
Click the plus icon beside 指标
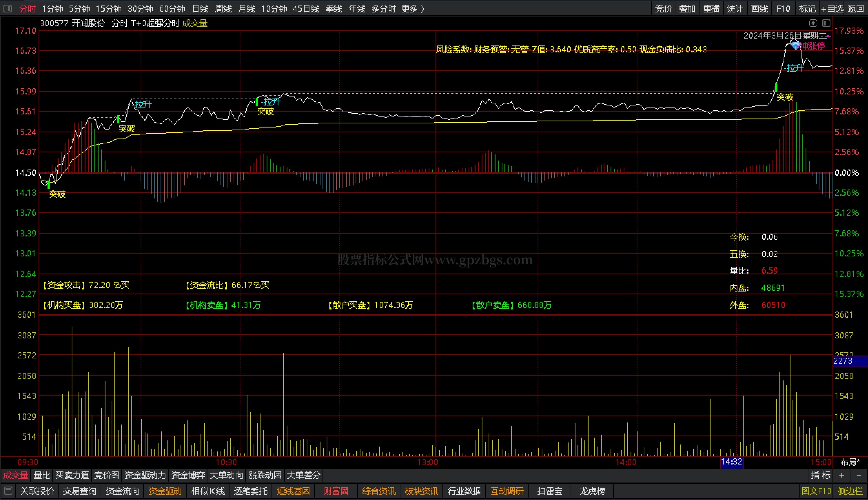[842, 475]
